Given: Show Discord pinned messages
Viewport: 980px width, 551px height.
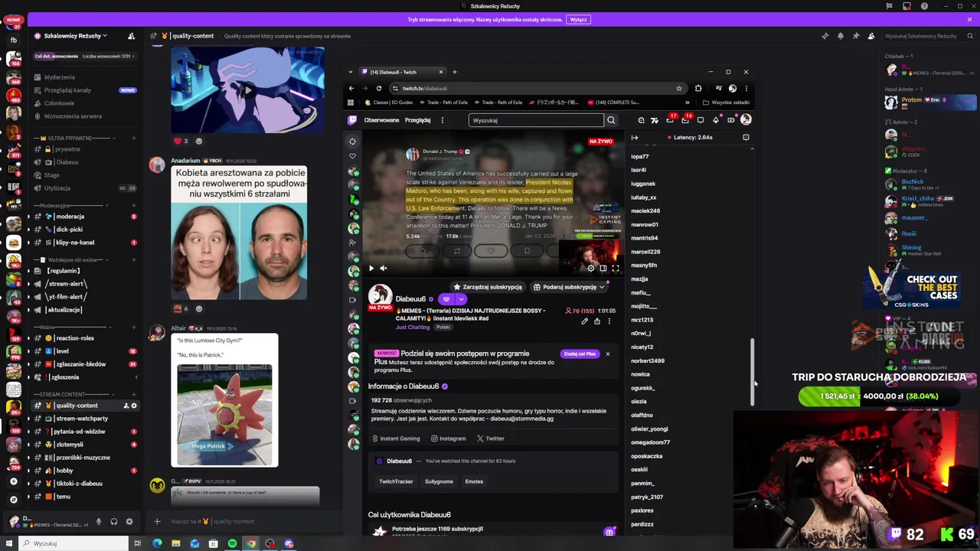Looking at the screenshot, I should coord(855,36).
